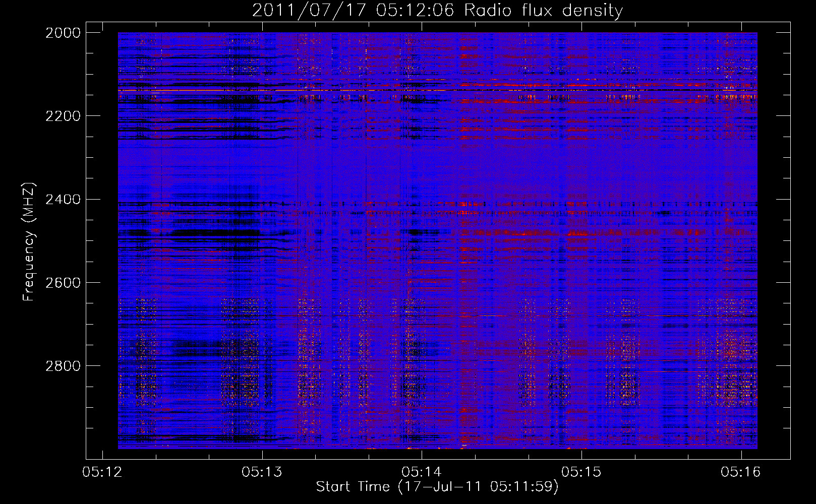The image size is (816, 504).
Task: Click the 05:13 time tick label
Action: pyautogui.click(x=262, y=472)
